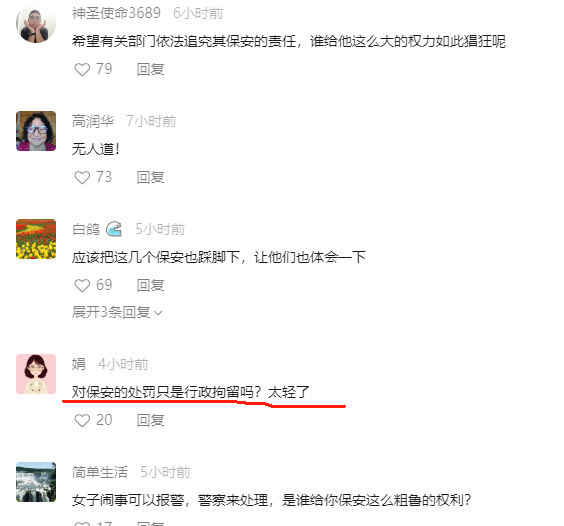The width and height of the screenshot is (564, 526).
Task: Open username 神圣使命3689
Action: [116, 13]
